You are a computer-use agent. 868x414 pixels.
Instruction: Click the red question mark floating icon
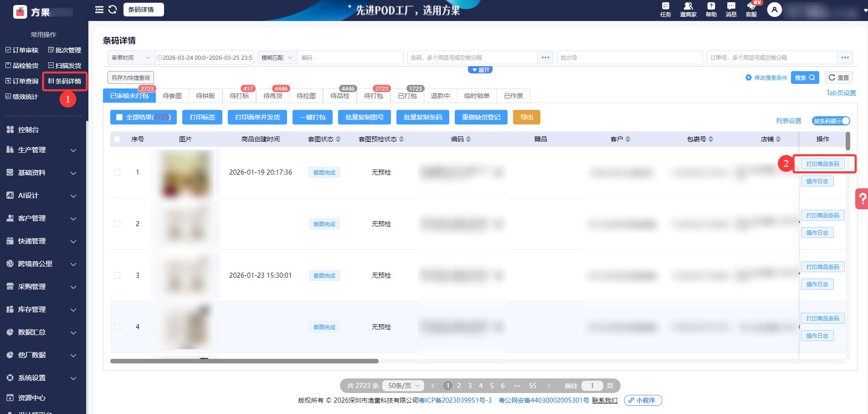coord(862,199)
